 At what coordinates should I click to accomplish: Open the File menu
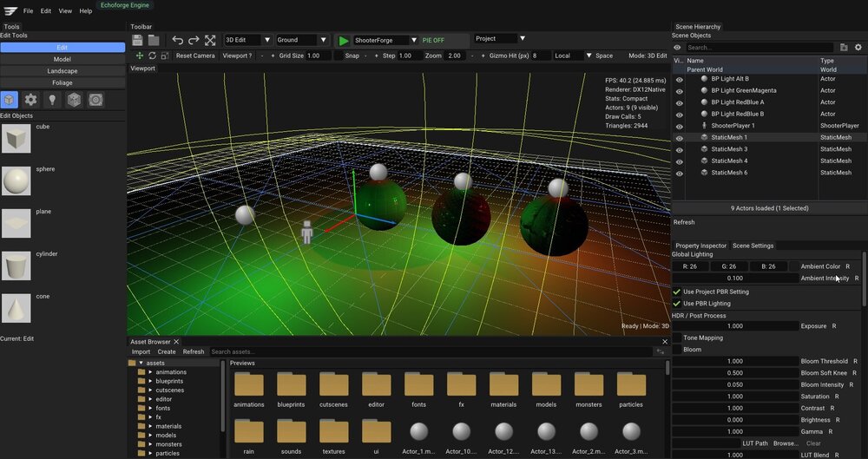click(x=29, y=11)
